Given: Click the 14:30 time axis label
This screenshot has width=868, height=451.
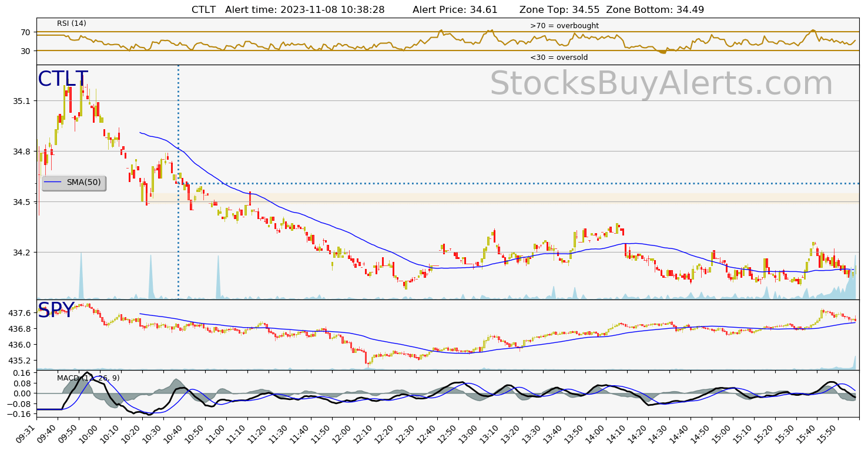Looking at the screenshot, I should (661, 433).
